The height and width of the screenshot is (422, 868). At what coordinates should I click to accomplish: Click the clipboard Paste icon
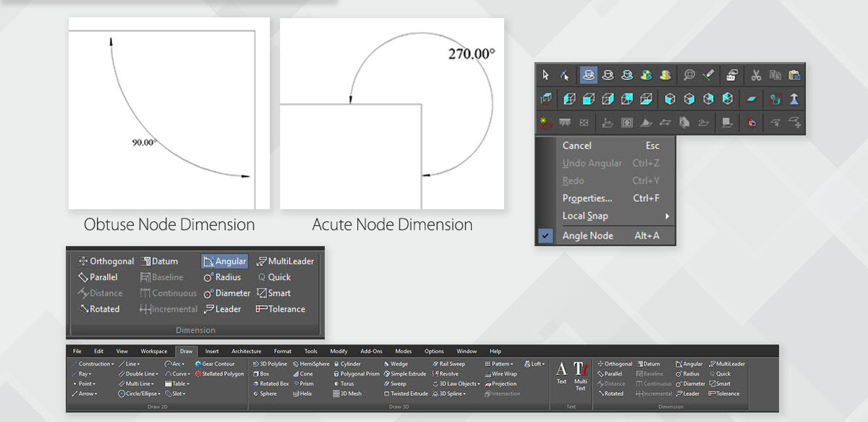click(x=794, y=75)
